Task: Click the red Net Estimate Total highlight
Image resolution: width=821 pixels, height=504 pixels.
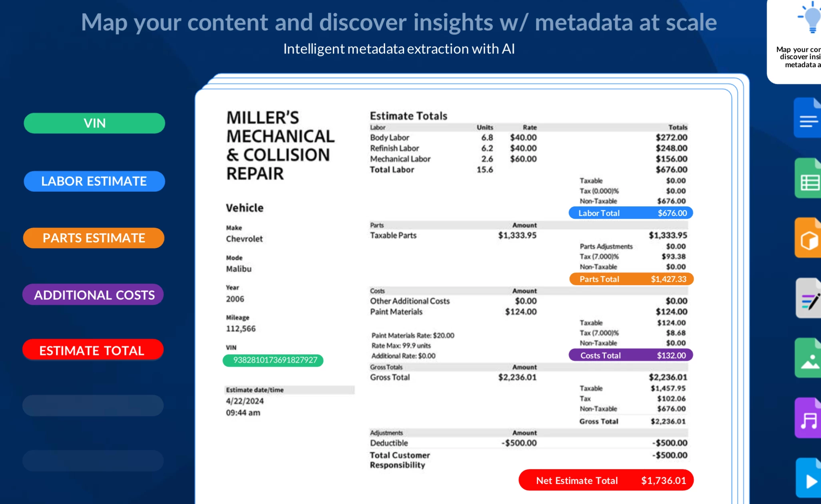Action: coord(606,480)
